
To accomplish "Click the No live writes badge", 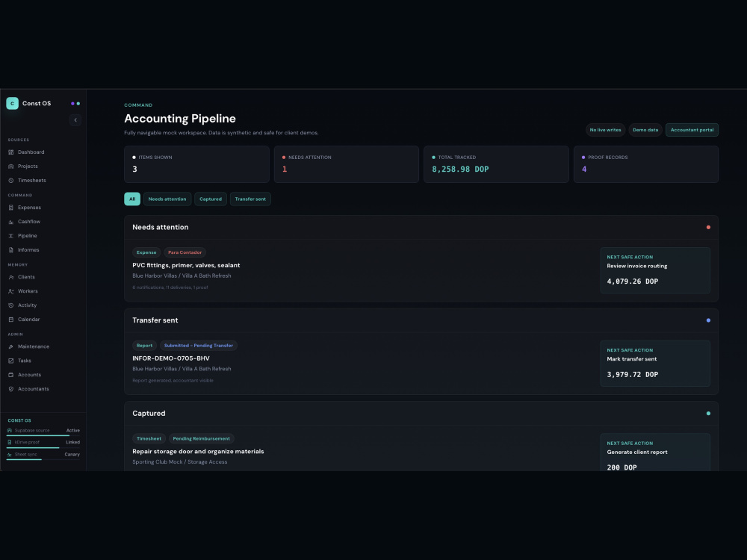I will click(x=605, y=130).
